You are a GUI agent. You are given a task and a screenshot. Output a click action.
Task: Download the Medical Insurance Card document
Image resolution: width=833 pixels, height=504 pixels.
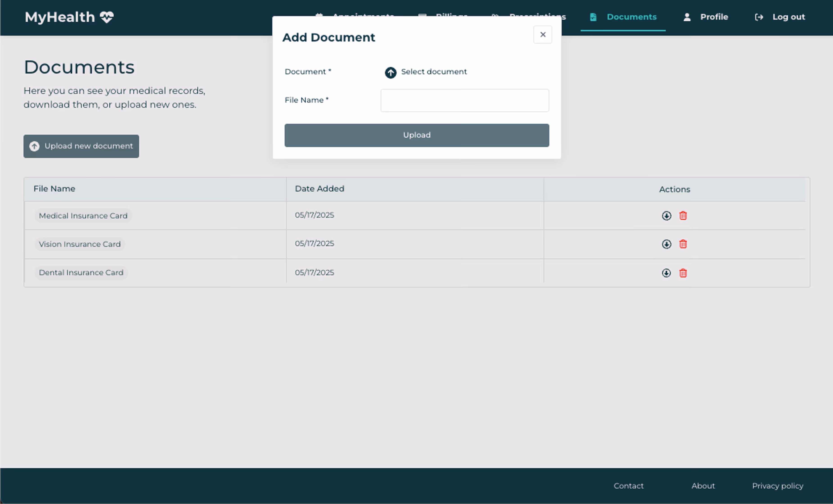tap(666, 216)
